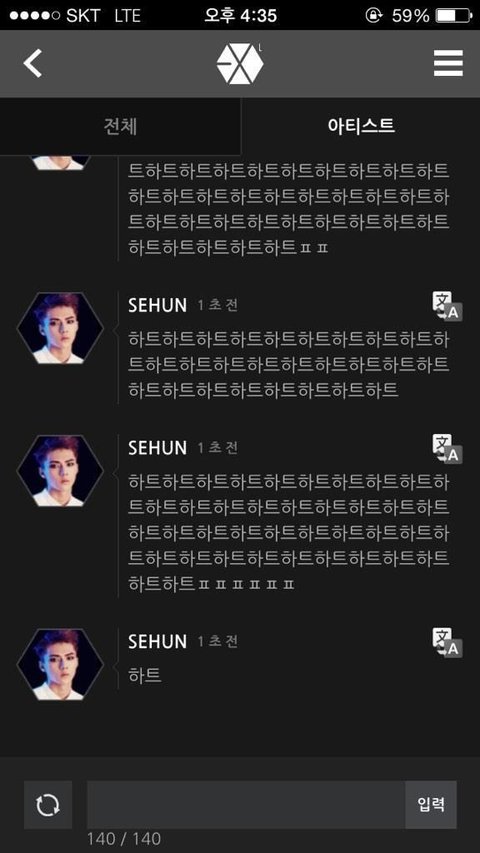This screenshot has height=853, width=480.
Task: Open SEHUN's avatar on second message
Action: (x=60, y=471)
